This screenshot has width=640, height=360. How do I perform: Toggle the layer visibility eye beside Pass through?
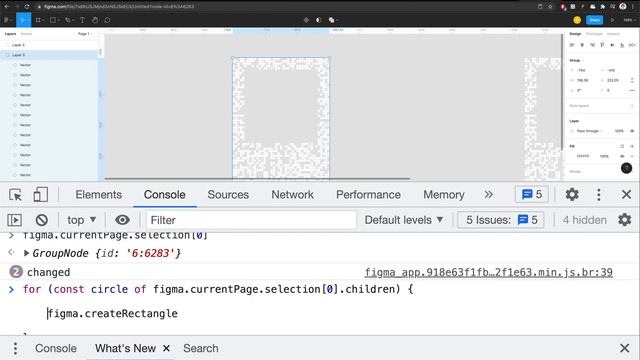[632, 131]
